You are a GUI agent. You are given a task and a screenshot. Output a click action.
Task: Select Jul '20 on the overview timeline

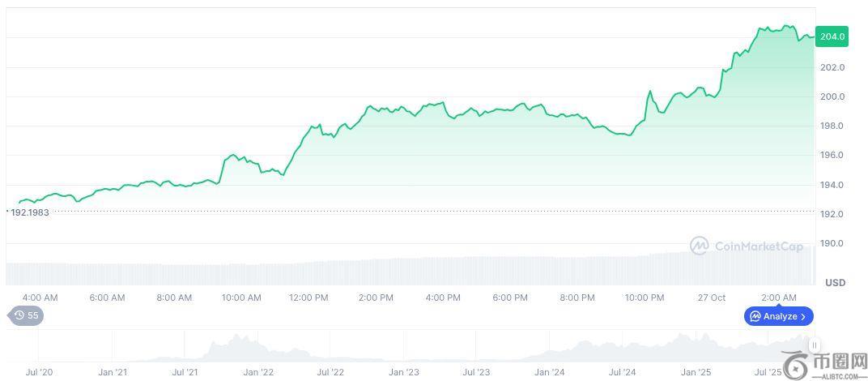click(x=39, y=372)
